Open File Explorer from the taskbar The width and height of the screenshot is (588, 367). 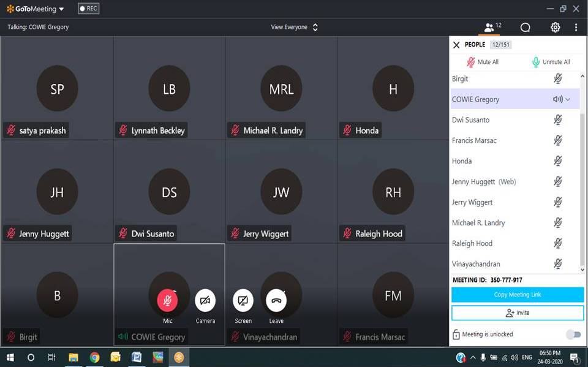[x=73, y=357]
